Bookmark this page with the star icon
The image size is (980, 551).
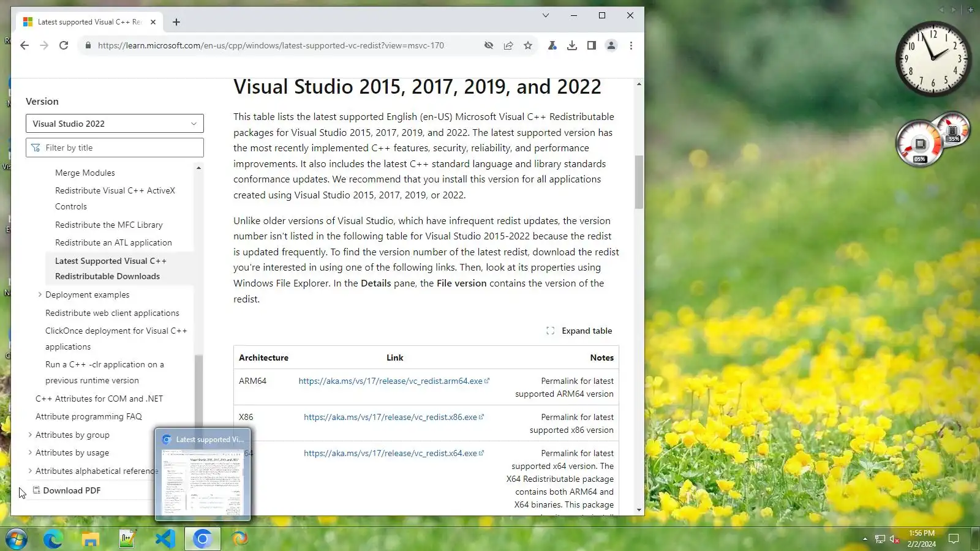click(x=528, y=45)
